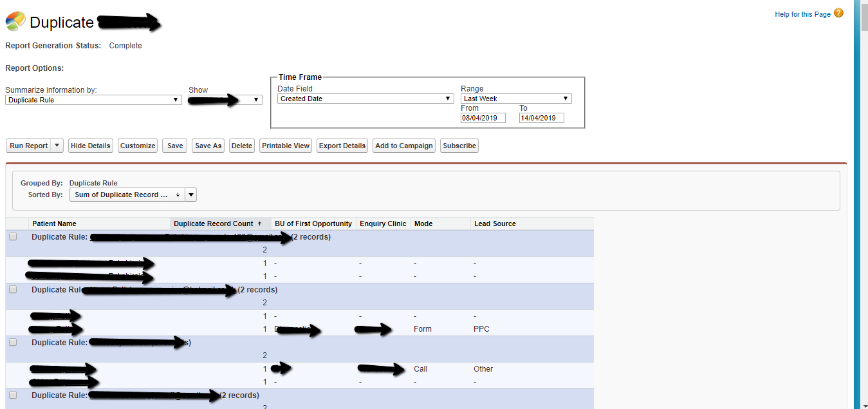Click Hide Details button
The height and width of the screenshot is (409, 868).
pyautogui.click(x=91, y=146)
